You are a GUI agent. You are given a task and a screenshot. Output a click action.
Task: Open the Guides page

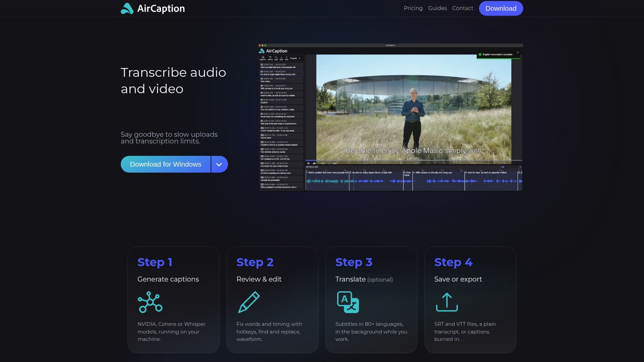click(x=437, y=8)
